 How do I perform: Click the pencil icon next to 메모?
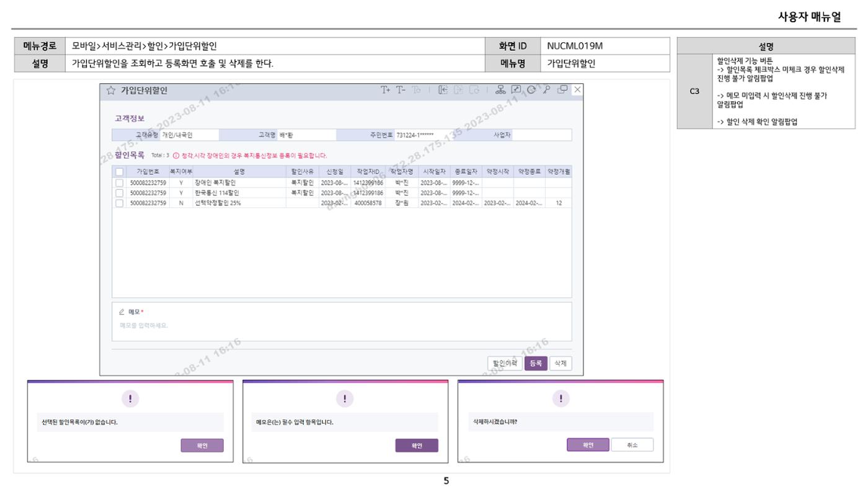click(122, 312)
